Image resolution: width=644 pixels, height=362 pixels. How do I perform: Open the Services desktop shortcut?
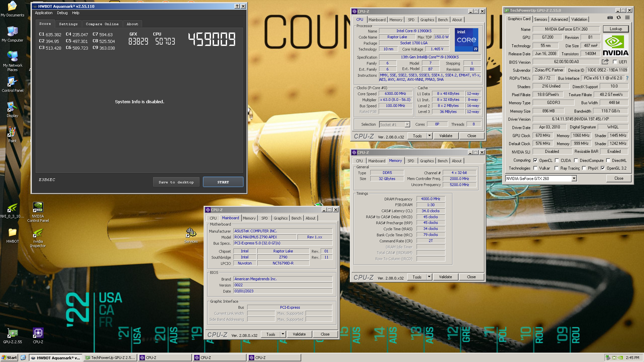(x=191, y=235)
